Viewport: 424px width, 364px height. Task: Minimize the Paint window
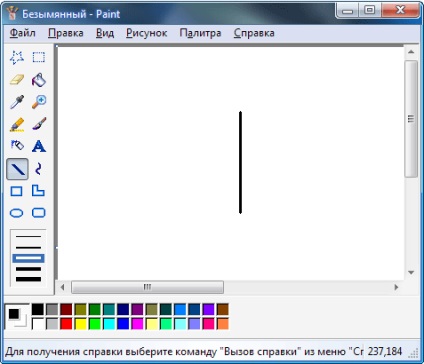coord(347,10)
